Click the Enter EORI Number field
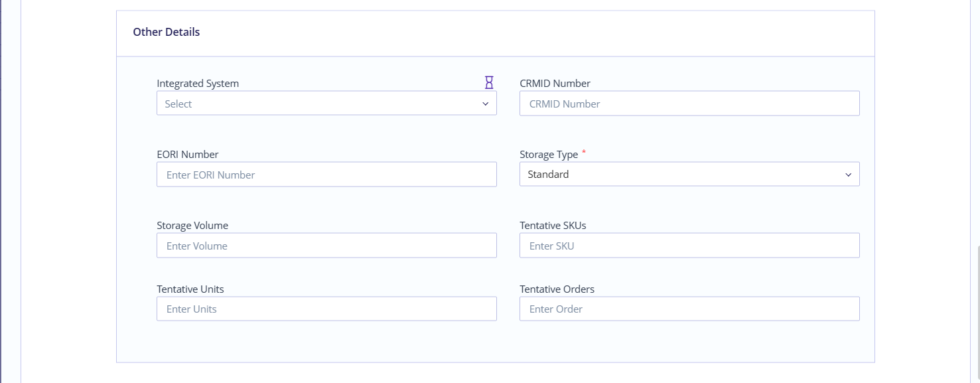Screen dimensions: 980x383 (326, 174)
